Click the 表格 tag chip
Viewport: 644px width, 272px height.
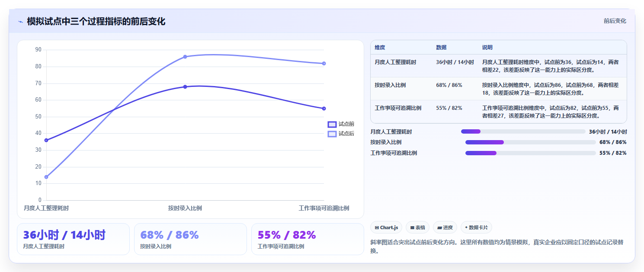(417, 227)
